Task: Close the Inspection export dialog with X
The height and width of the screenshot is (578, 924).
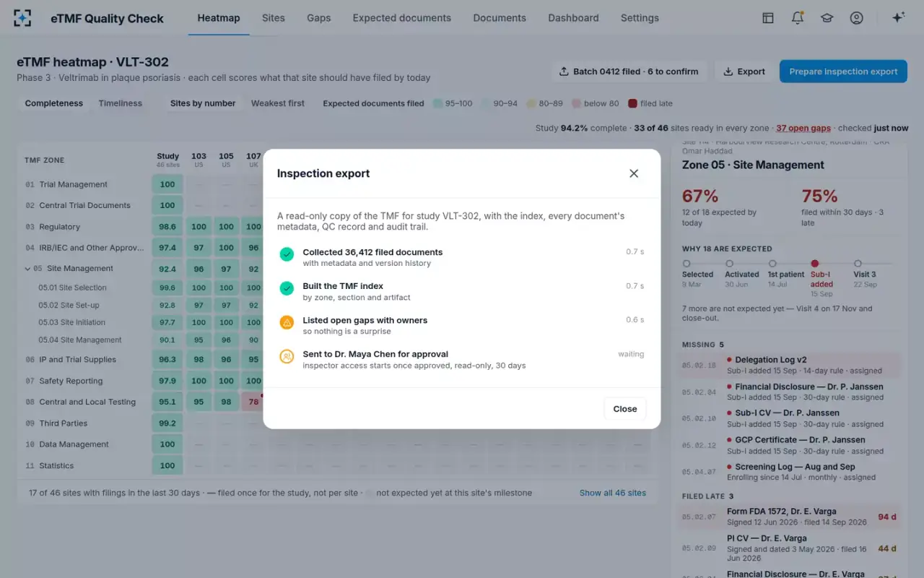Action: click(634, 173)
